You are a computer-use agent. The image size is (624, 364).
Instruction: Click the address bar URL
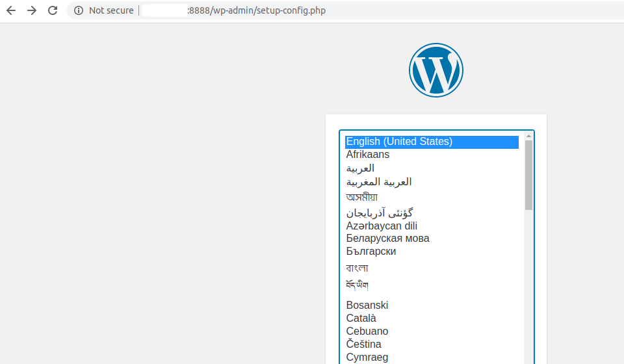(257, 10)
